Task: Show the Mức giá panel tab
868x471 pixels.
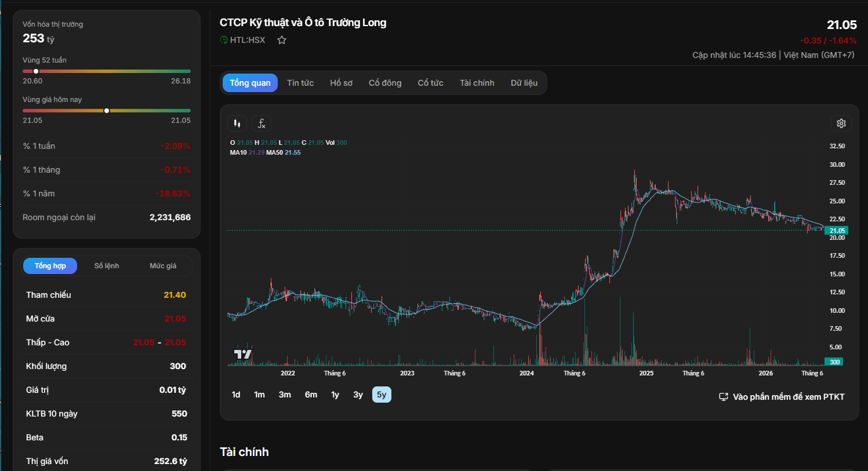Action: tap(163, 266)
